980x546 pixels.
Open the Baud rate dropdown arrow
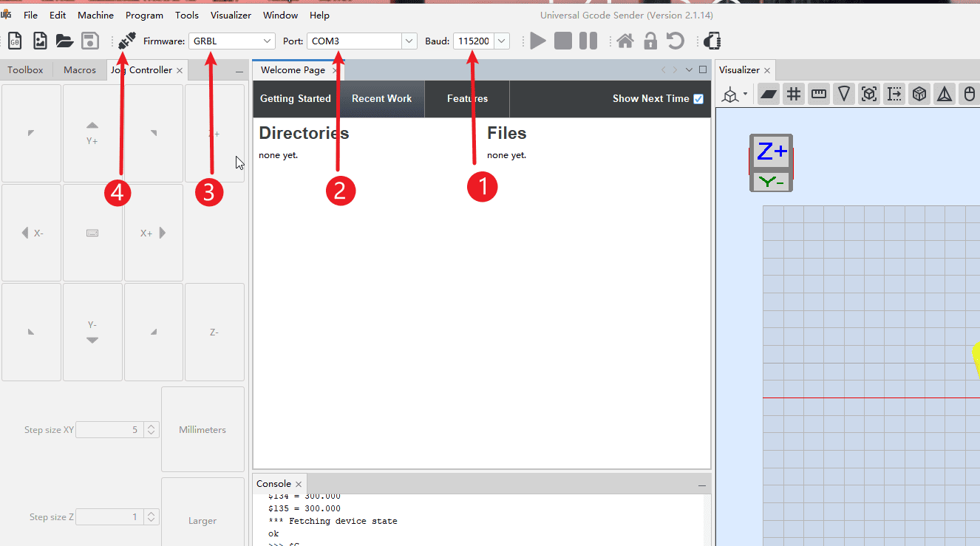click(x=502, y=41)
